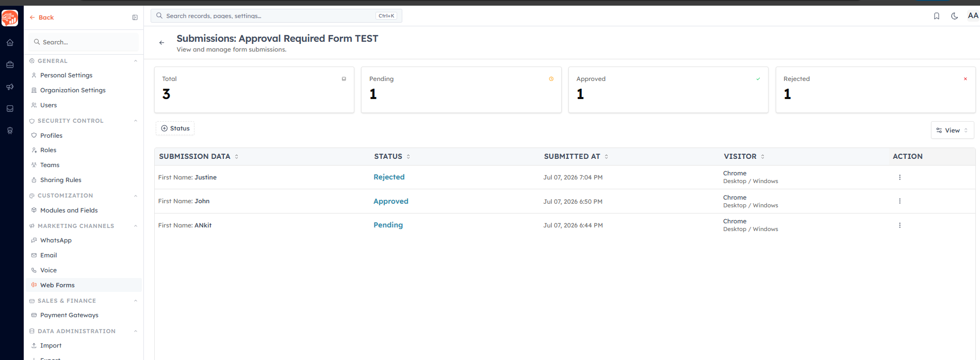Collapse the DATA ADMINISTRATION section
The width and height of the screenshot is (980, 360).
point(136,331)
